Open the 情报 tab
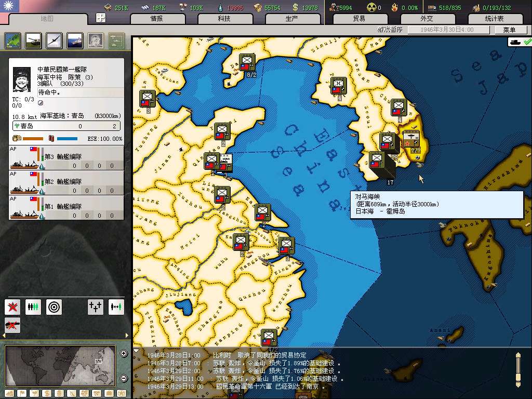Screen dimensions: 532x399 click(157, 18)
